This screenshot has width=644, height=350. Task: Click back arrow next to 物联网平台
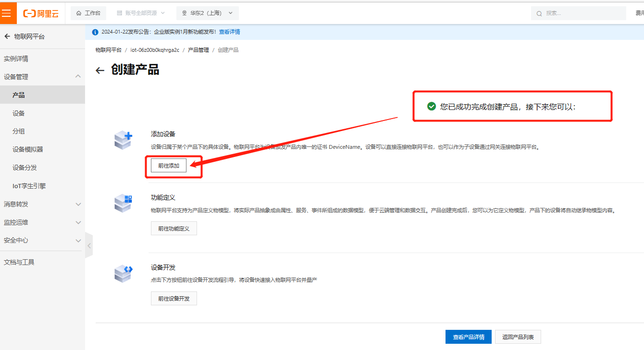click(x=7, y=36)
